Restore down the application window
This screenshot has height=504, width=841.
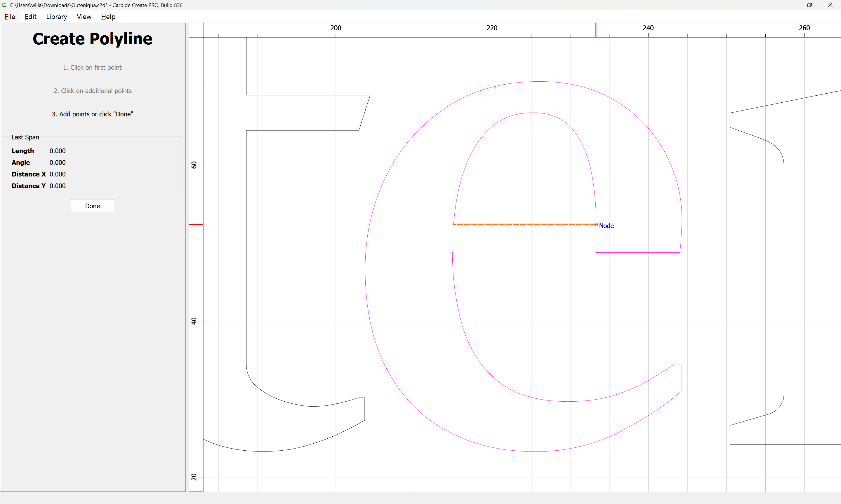809,5
